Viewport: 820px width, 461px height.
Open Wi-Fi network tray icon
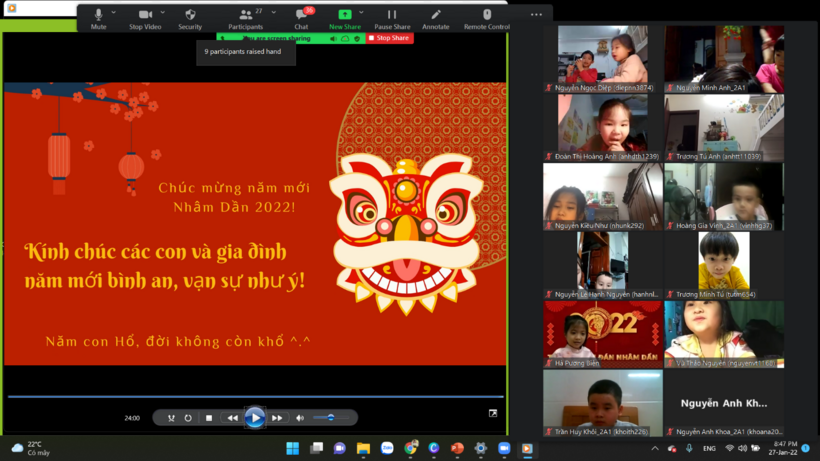click(x=730, y=448)
